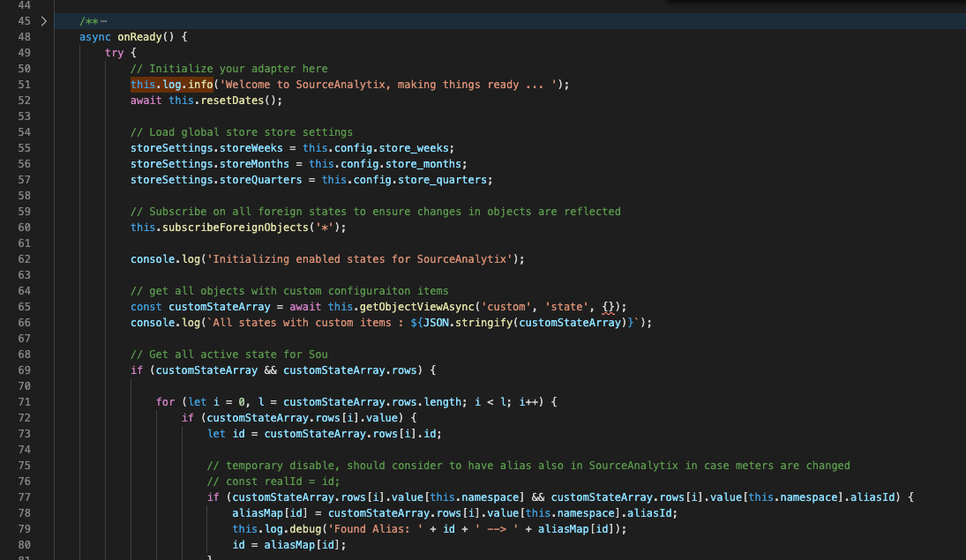Click 'store_months' config property
The height and width of the screenshot is (560, 966).
pos(423,165)
